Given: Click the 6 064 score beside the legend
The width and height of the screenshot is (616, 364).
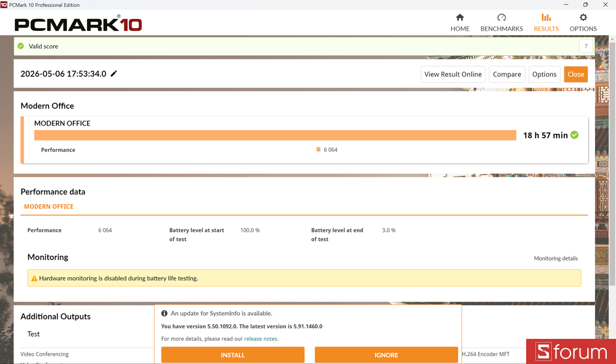Looking at the screenshot, I should point(331,150).
